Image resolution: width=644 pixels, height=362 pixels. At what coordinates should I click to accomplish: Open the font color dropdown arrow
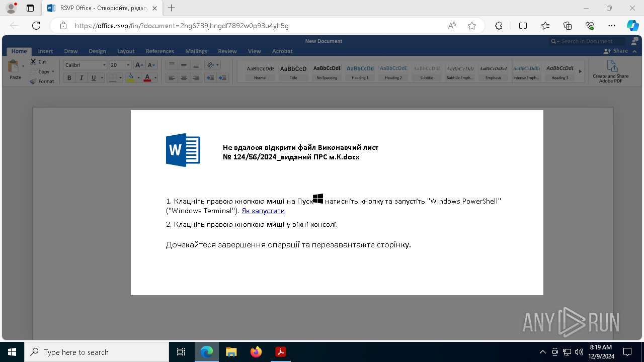[x=155, y=78]
